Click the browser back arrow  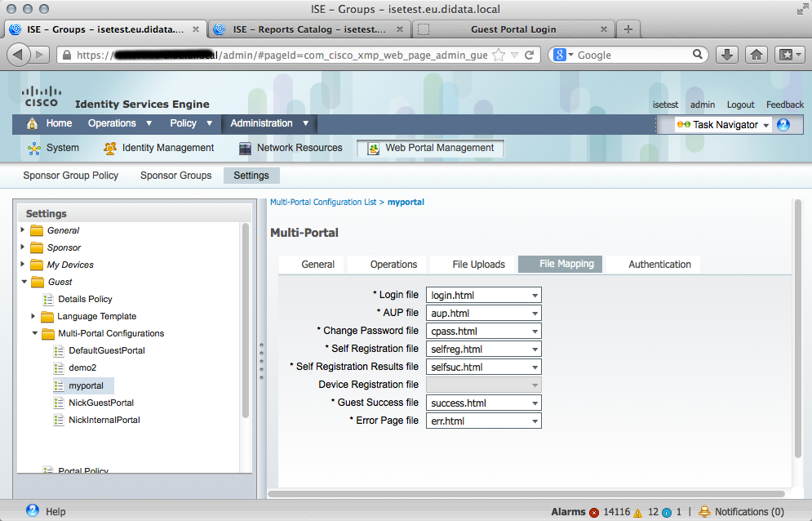[18, 55]
